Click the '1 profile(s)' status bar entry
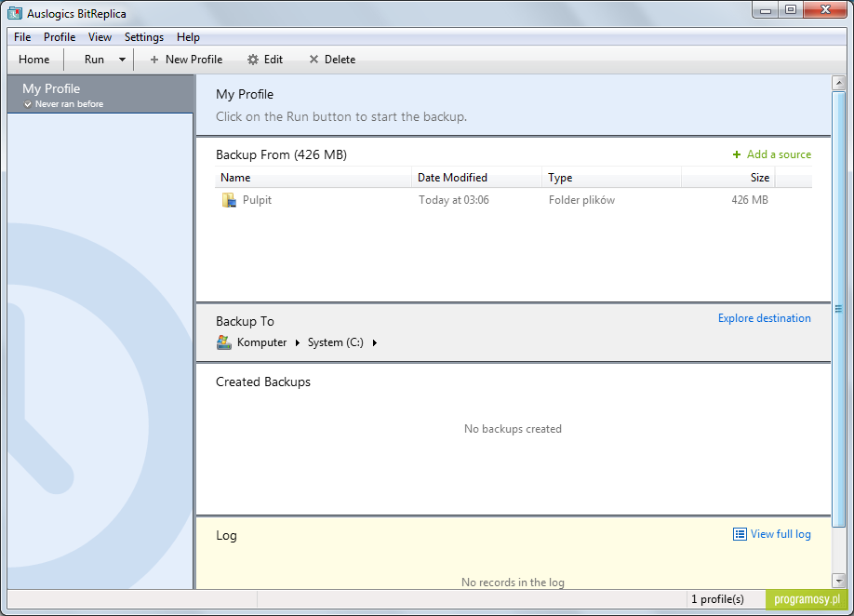The width and height of the screenshot is (854, 616). pyautogui.click(x=717, y=599)
